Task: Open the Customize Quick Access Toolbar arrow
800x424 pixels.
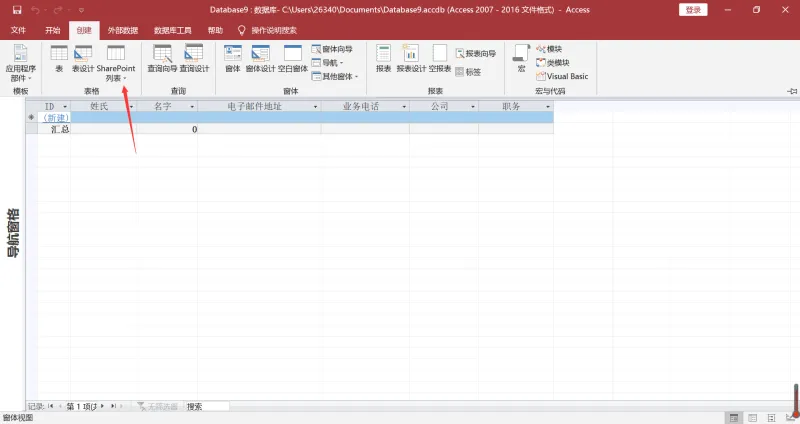Action: pos(81,10)
